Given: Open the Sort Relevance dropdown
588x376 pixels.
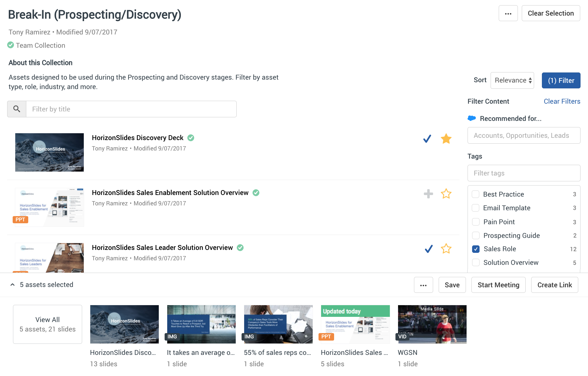Looking at the screenshot, I should (512, 80).
